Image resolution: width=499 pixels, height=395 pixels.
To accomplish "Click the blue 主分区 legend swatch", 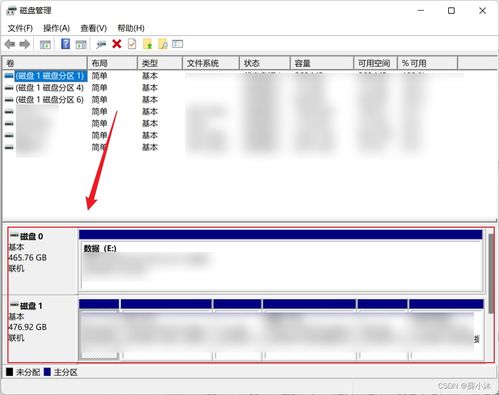I will pyautogui.click(x=47, y=372).
